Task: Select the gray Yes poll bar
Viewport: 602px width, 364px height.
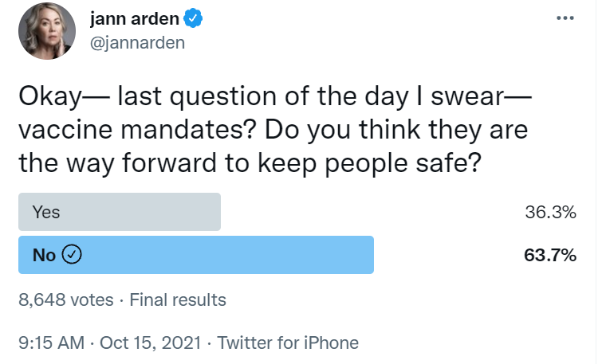Action: [119, 213]
